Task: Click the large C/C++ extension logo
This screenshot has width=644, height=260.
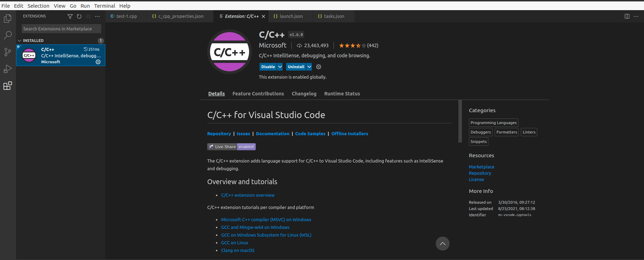Action: point(230,52)
